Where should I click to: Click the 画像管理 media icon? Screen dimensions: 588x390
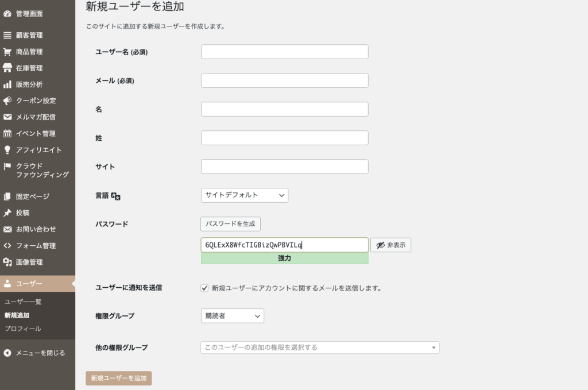click(x=7, y=262)
